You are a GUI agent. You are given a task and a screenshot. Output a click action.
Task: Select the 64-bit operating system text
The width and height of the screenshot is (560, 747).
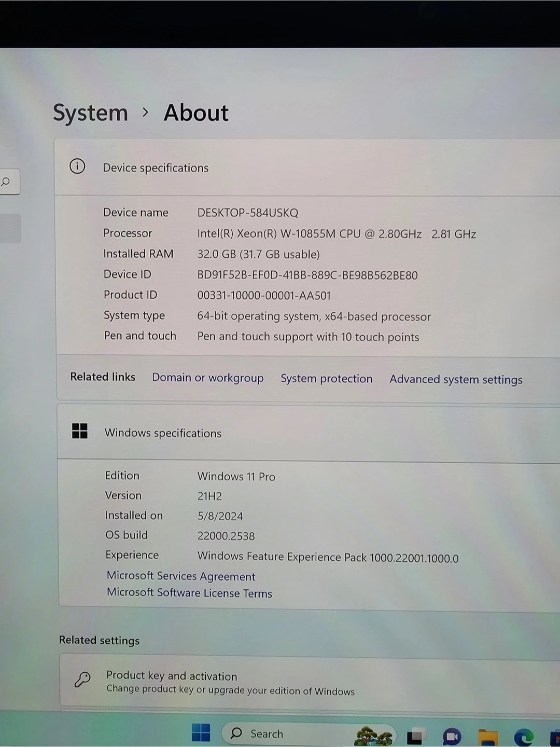pos(314,316)
